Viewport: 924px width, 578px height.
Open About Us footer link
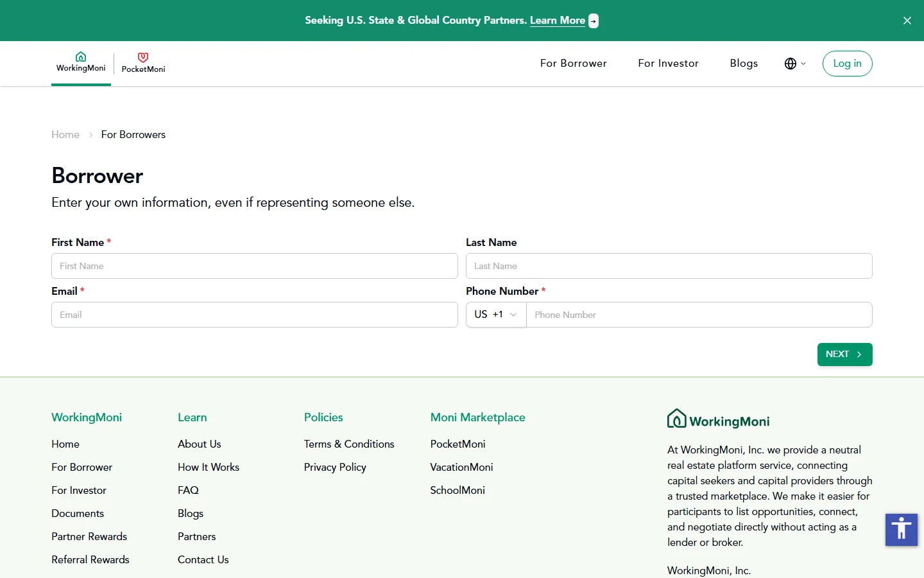pos(199,444)
